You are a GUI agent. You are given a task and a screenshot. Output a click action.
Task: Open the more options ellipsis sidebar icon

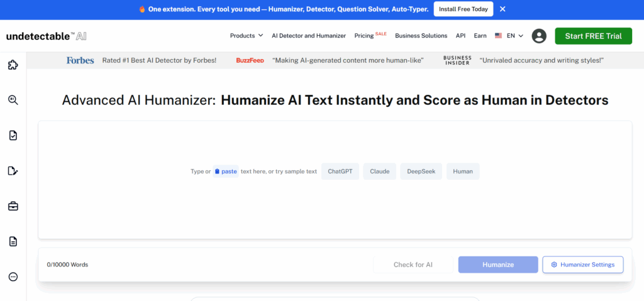(x=13, y=276)
